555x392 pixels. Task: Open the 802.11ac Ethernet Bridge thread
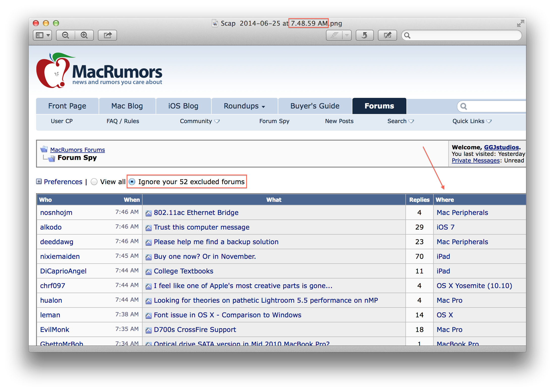point(196,213)
